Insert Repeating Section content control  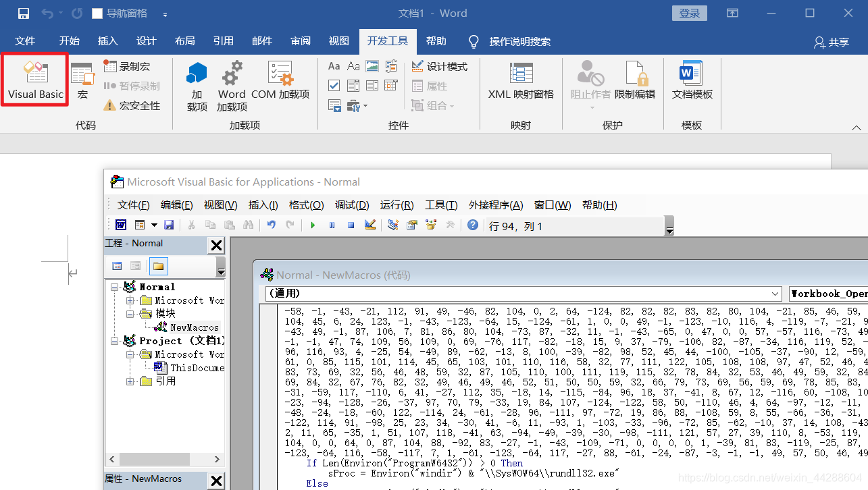(334, 105)
